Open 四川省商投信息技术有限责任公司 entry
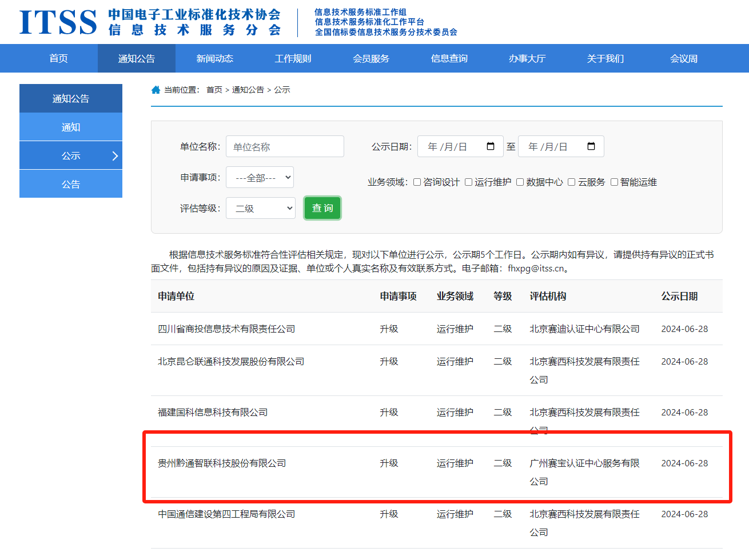Viewport: 749px width, 560px height. pyautogui.click(x=226, y=329)
